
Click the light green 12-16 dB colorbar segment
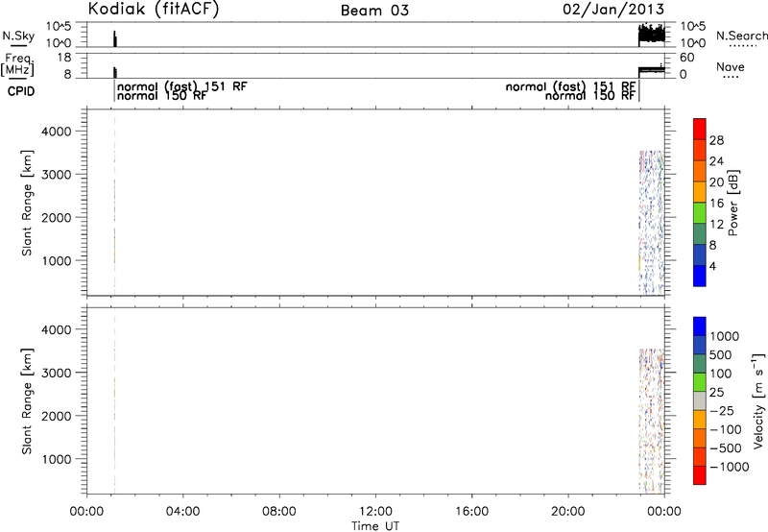coord(700,213)
